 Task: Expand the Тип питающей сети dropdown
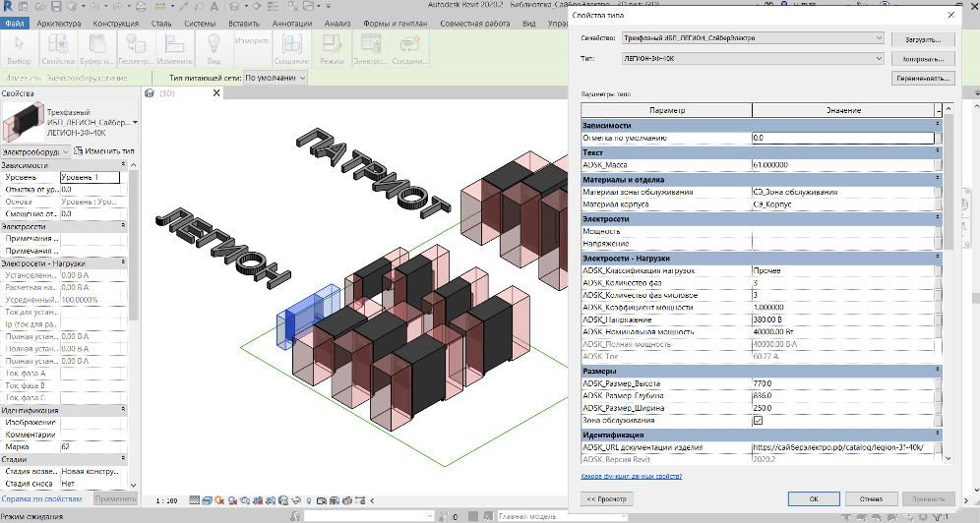(301, 77)
